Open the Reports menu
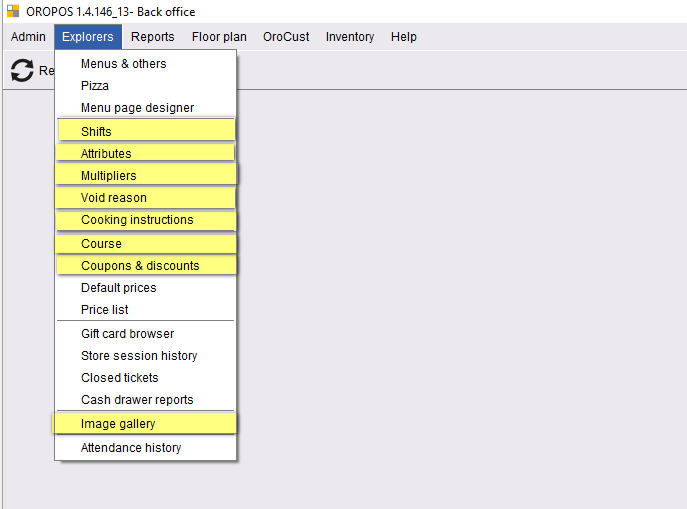The height and width of the screenshot is (509, 687). point(152,37)
